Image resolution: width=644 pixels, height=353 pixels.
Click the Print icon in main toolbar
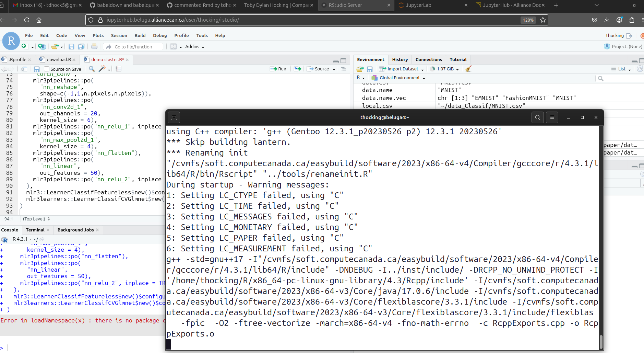94,46
